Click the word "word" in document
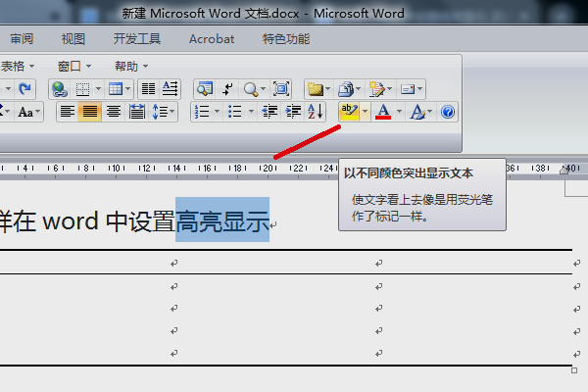Screen dimensions: 588x392 [71, 220]
